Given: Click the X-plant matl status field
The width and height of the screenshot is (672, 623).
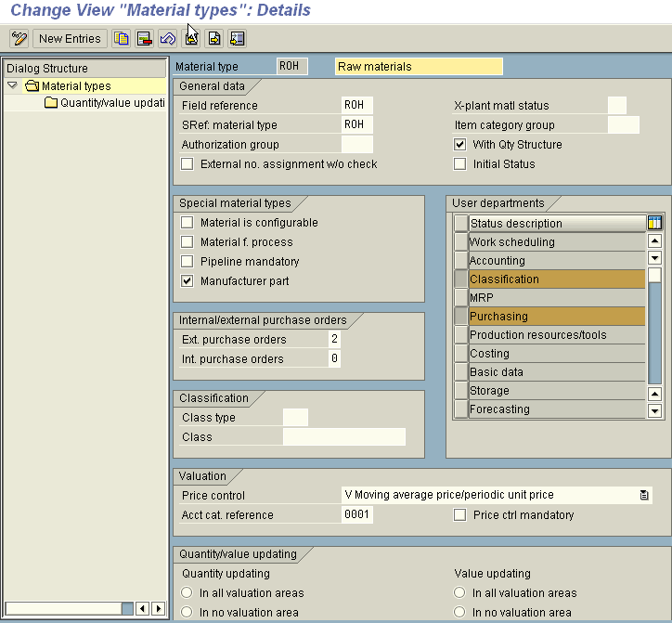Looking at the screenshot, I should tap(617, 105).
